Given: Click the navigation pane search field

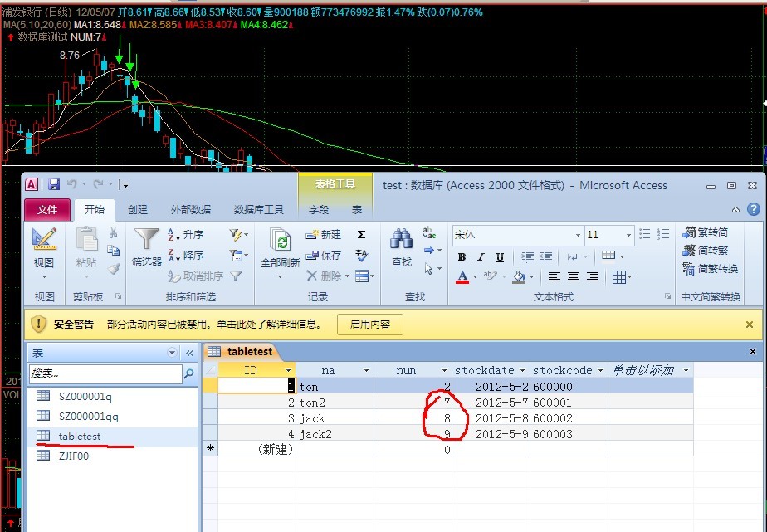Looking at the screenshot, I should (x=105, y=374).
